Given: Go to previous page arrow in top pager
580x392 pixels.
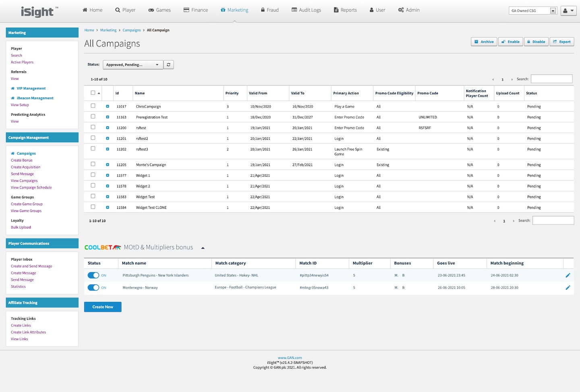Looking at the screenshot, I should 493,80.
